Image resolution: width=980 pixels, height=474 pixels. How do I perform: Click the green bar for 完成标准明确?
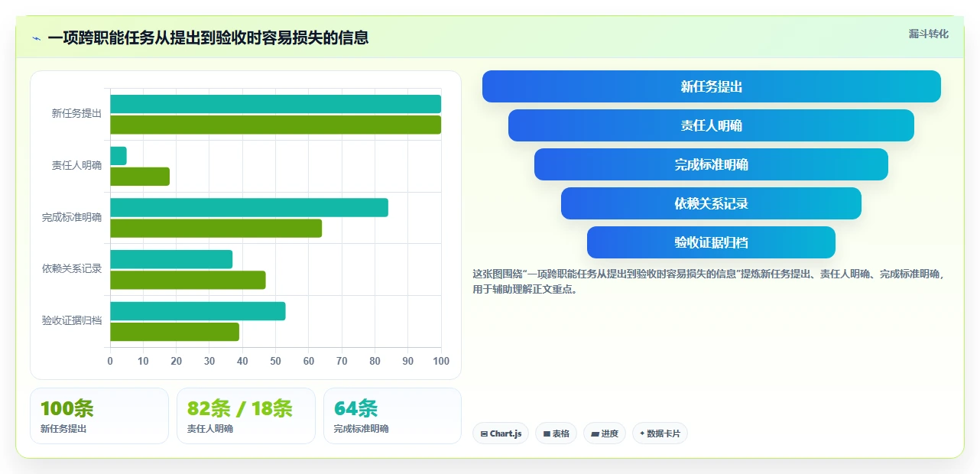point(216,228)
